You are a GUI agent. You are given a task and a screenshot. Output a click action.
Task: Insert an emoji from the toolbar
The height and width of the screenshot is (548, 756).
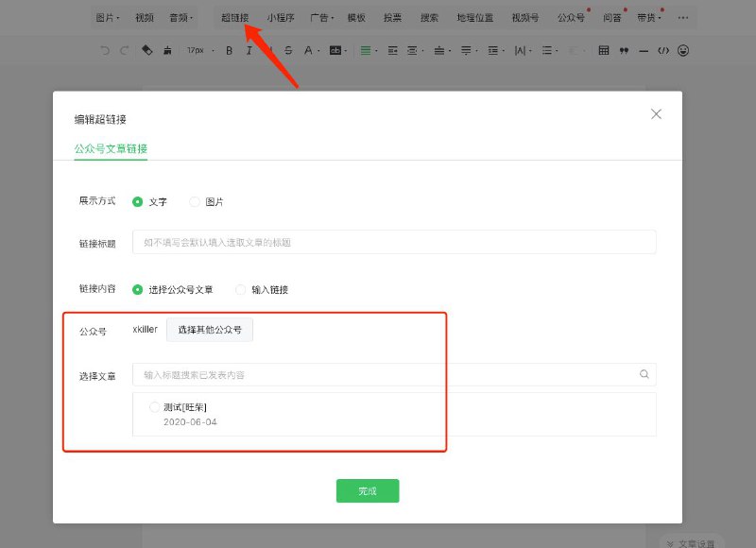[682, 50]
